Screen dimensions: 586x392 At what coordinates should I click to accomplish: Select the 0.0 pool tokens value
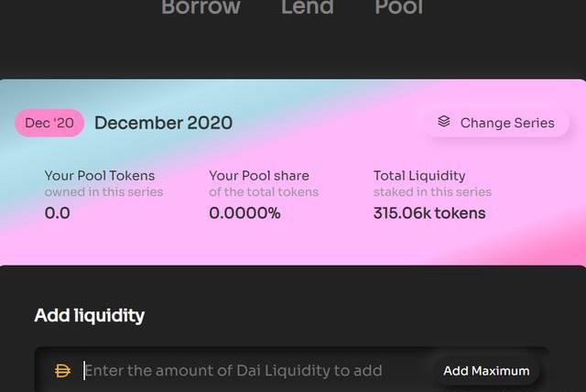click(57, 213)
